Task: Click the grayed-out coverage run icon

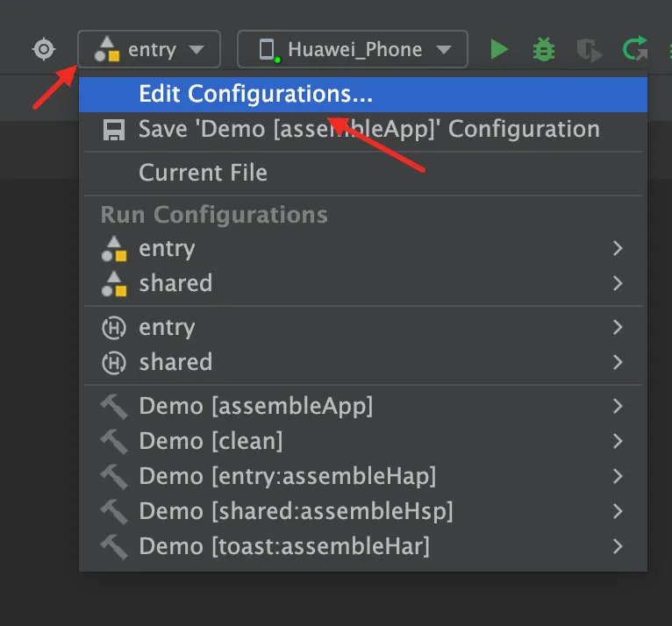Action: pyautogui.click(x=589, y=49)
